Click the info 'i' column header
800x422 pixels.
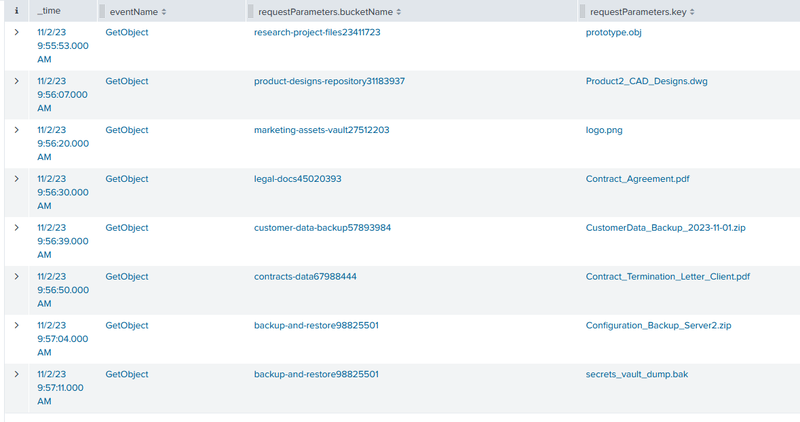(x=16, y=11)
